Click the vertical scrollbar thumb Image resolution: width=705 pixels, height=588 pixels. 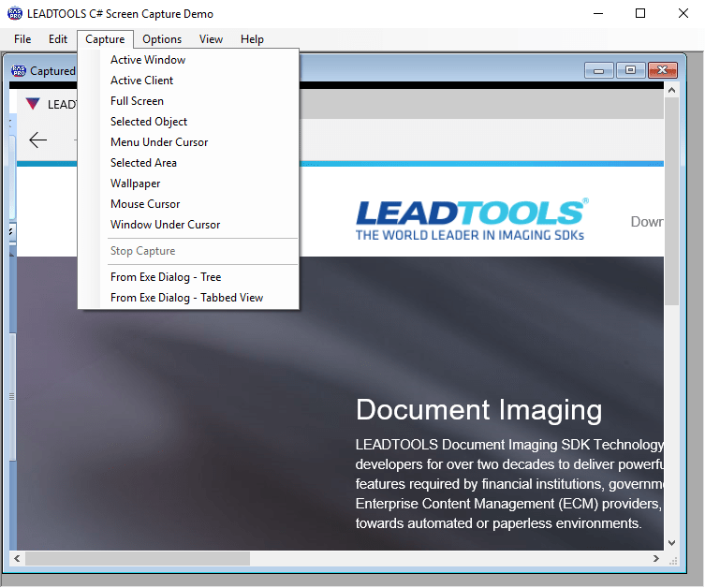click(x=671, y=201)
